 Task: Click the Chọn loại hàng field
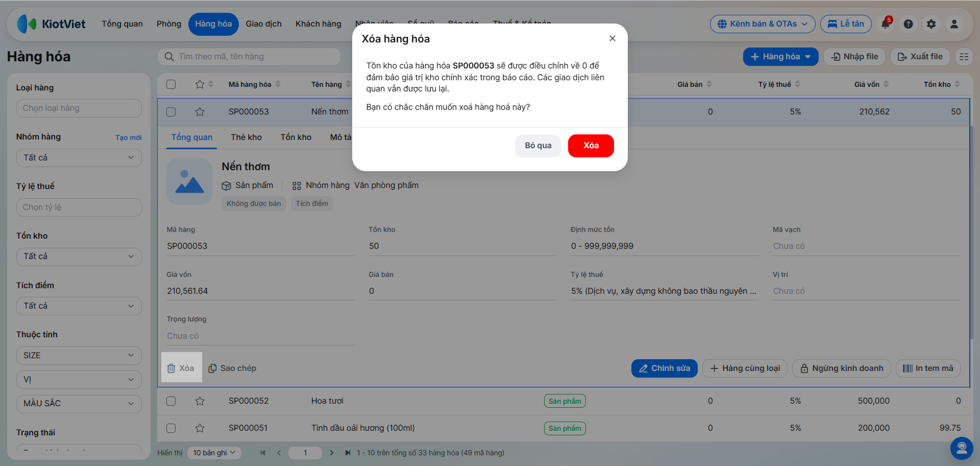(79, 108)
